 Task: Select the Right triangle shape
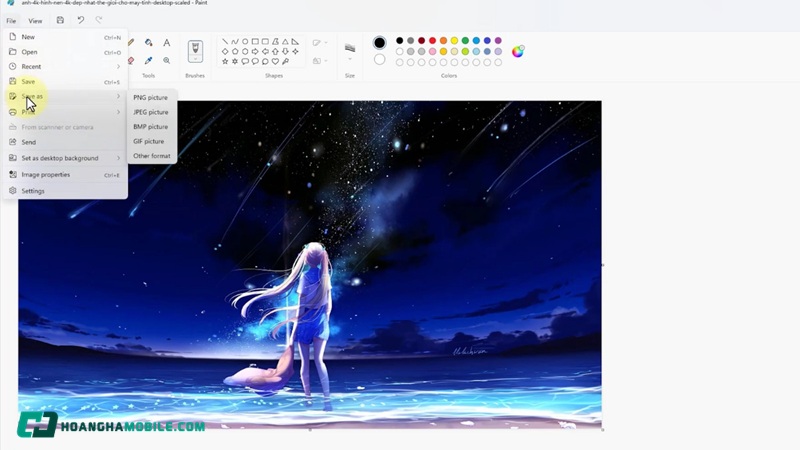pyautogui.click(x=295, y=41)
